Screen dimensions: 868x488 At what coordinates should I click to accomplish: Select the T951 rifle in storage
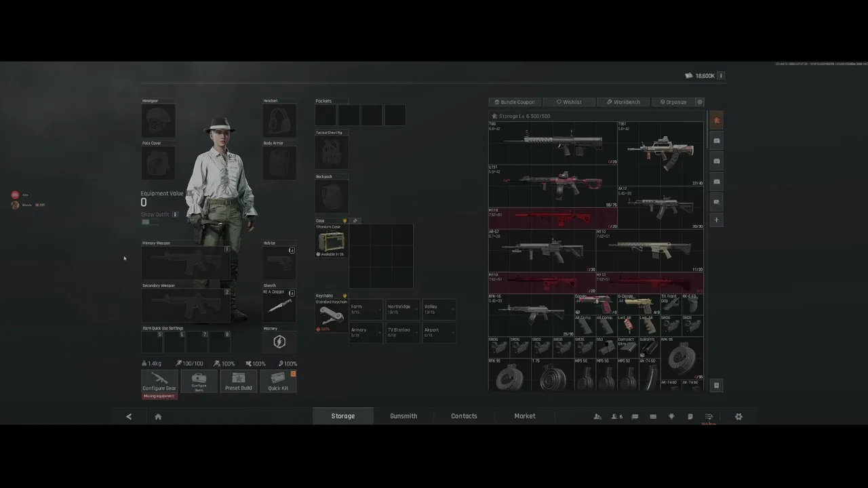[x=660, y=154]
